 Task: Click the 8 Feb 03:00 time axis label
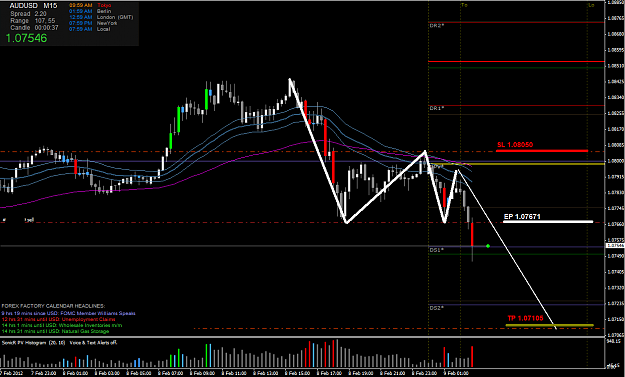click(x=107, y=373)
